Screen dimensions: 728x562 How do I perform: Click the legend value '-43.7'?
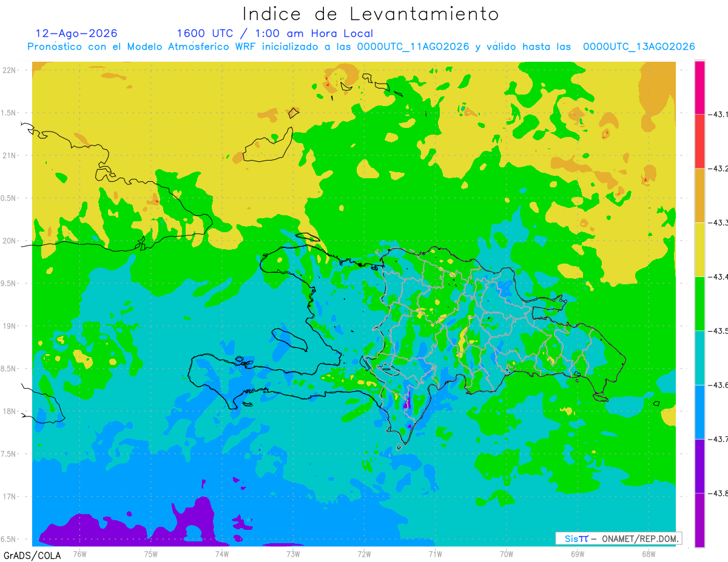[718, 439]
